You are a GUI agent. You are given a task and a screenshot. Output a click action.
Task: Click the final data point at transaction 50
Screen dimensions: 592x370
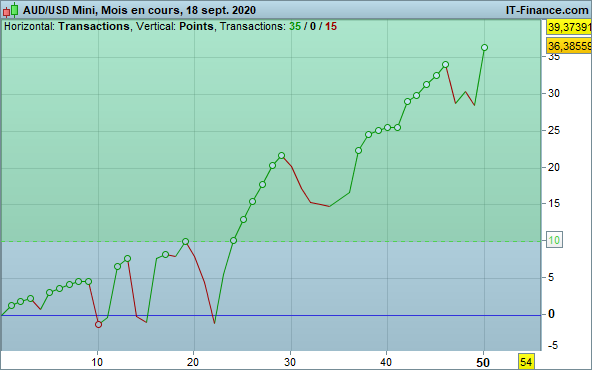[484, 48]
